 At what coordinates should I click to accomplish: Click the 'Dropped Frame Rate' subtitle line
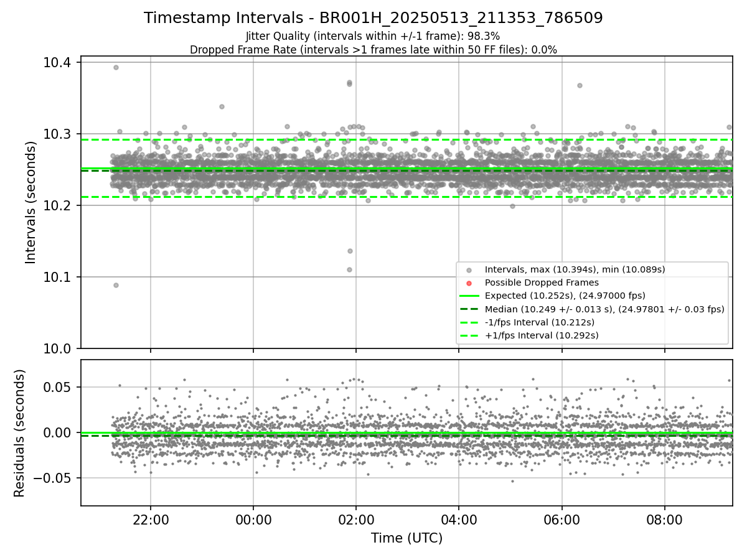point(373,50)
